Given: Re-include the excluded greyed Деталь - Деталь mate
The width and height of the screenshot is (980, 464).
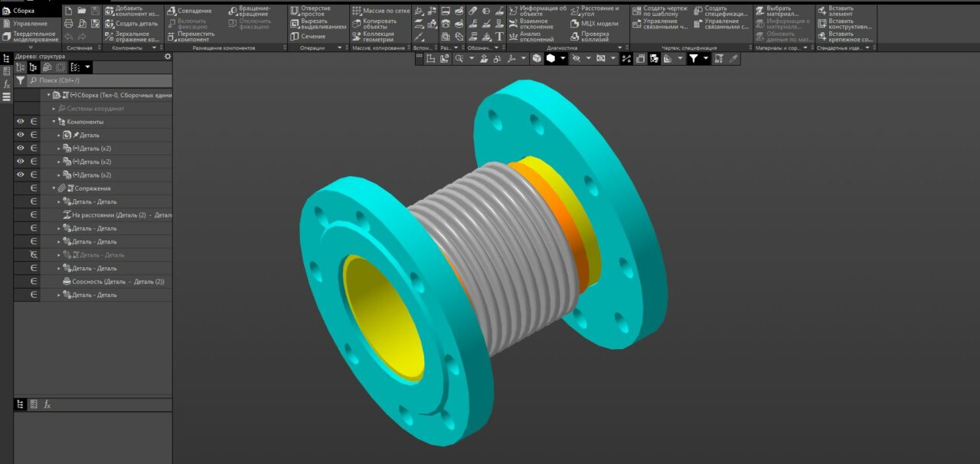Looking at the screenshot, I should [34, 255].
